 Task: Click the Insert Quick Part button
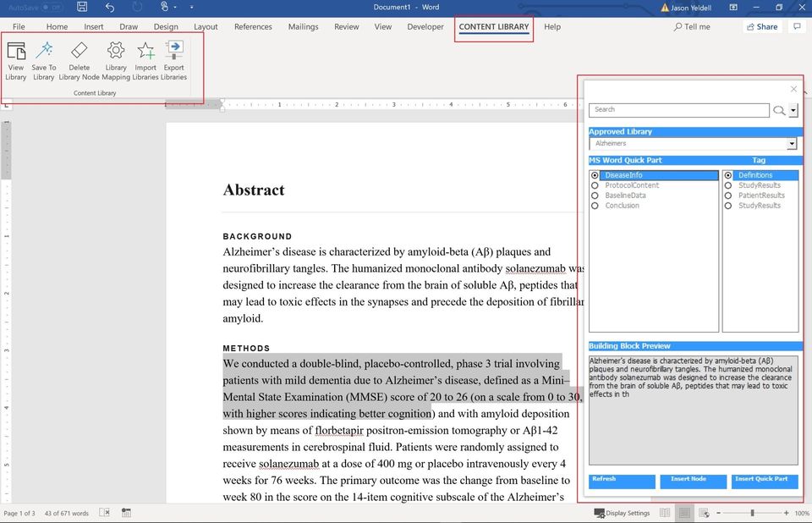click(765, 481)
